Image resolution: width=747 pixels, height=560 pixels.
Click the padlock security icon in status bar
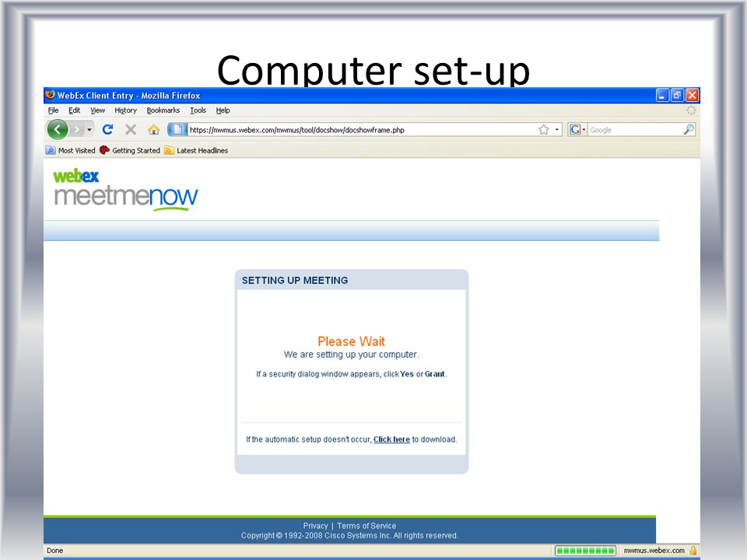click(x=693, y=551)
